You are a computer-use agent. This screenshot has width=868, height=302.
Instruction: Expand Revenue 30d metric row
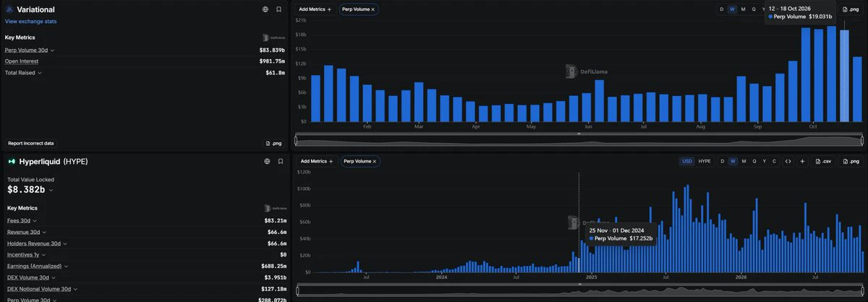pos(45,232)
